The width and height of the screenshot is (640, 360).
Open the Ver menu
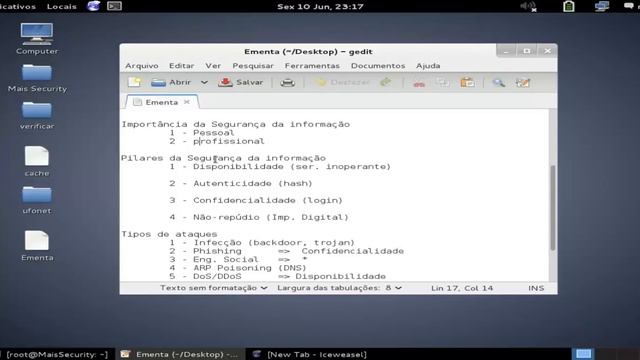213,66
